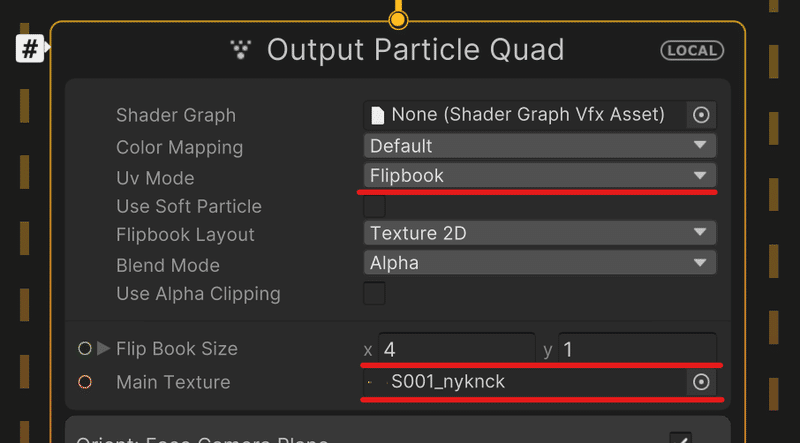800x443 pixels.
Task: Open the Color Mapping dropdown
Action: click(539, 146)
